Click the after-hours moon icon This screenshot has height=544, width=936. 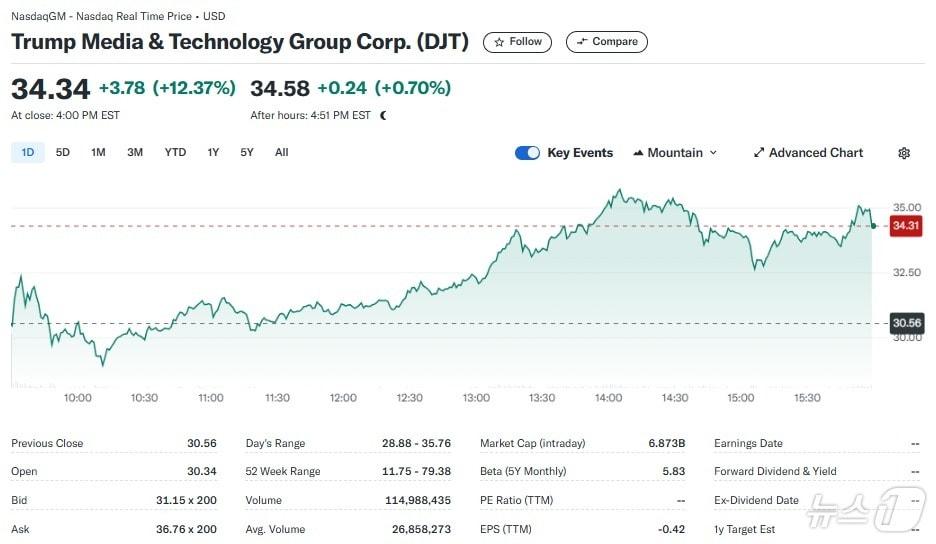coord(383,115)
